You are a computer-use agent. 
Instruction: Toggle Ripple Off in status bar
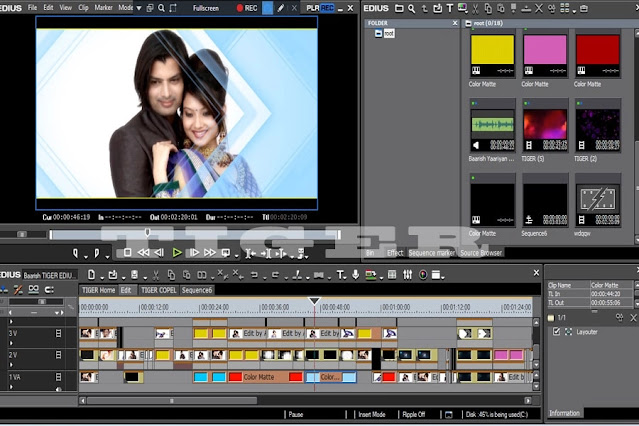click(414, 415)
